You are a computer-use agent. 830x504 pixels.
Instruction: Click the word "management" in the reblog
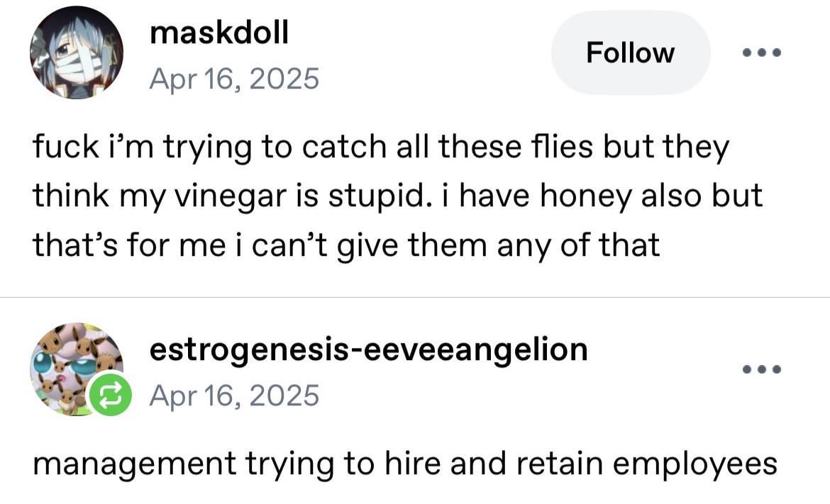(x=133, y=464)
